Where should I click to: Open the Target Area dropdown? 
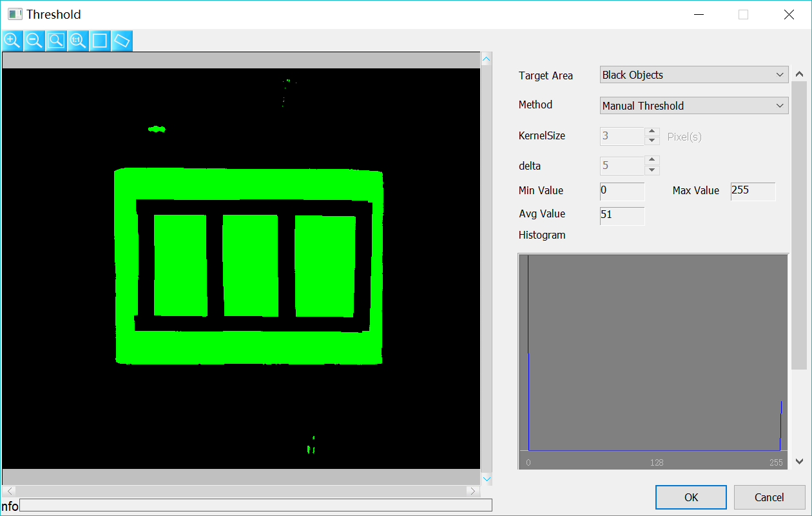[x=693, y=75]
